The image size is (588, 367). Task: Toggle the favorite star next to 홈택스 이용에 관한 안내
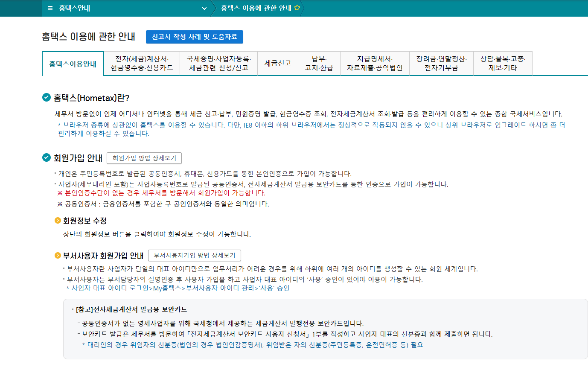pos(297,8)
